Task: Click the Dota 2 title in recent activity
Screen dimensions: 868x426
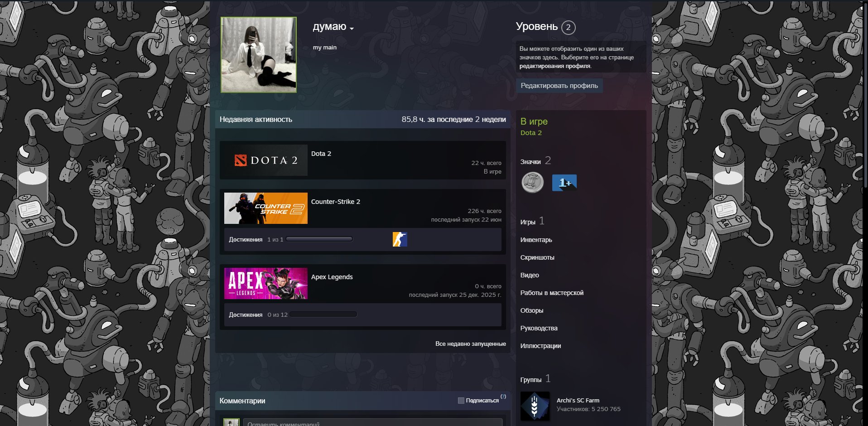Action: tap(321, 154)
